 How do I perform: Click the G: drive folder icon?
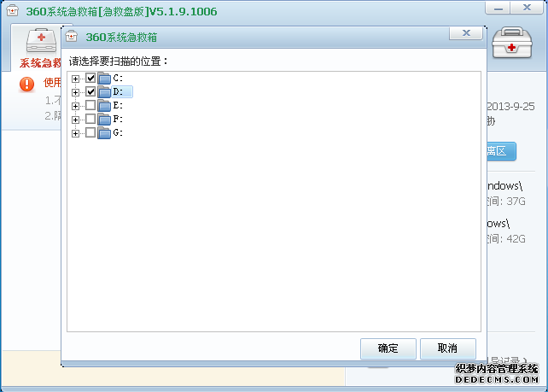coord(104,133)
